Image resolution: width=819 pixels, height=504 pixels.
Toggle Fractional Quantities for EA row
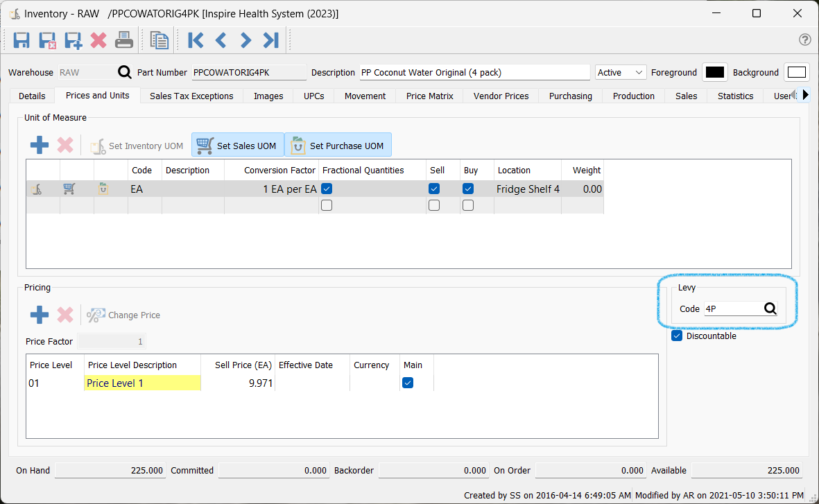point(327,189)
